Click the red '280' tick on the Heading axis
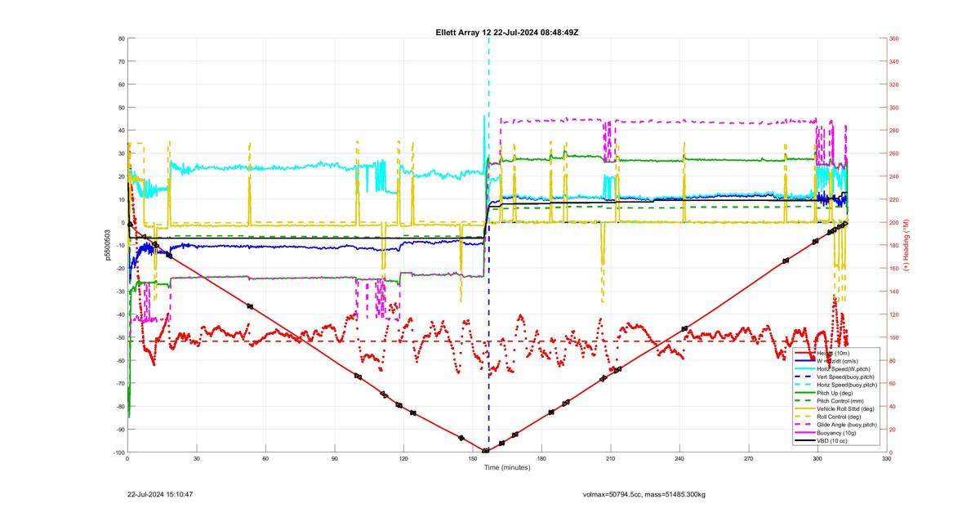The height and width of the screenshot is (508, 980). 894,131
